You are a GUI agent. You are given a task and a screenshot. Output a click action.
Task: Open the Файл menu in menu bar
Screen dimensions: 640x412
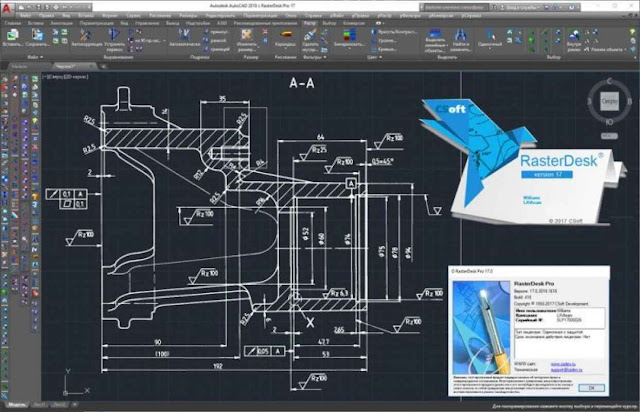coord(25,16)
